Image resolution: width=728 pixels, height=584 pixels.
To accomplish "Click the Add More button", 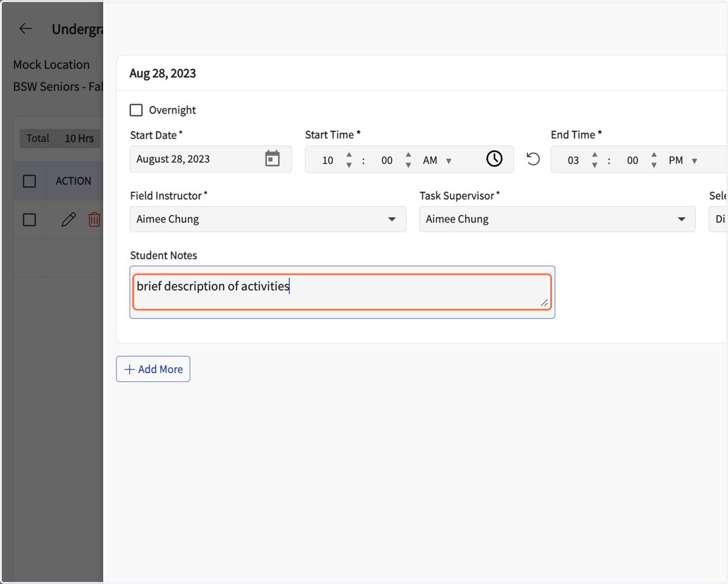I will pos(153,369).
